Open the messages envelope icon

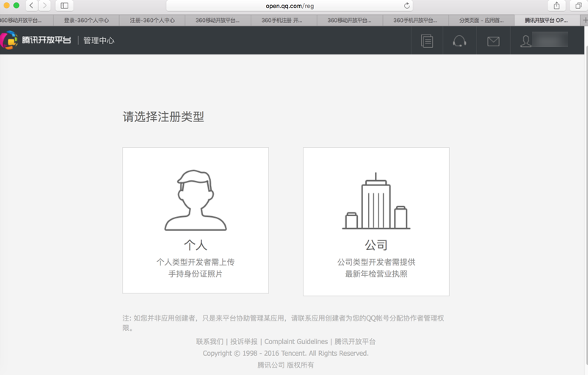click(x=493, y=41)
